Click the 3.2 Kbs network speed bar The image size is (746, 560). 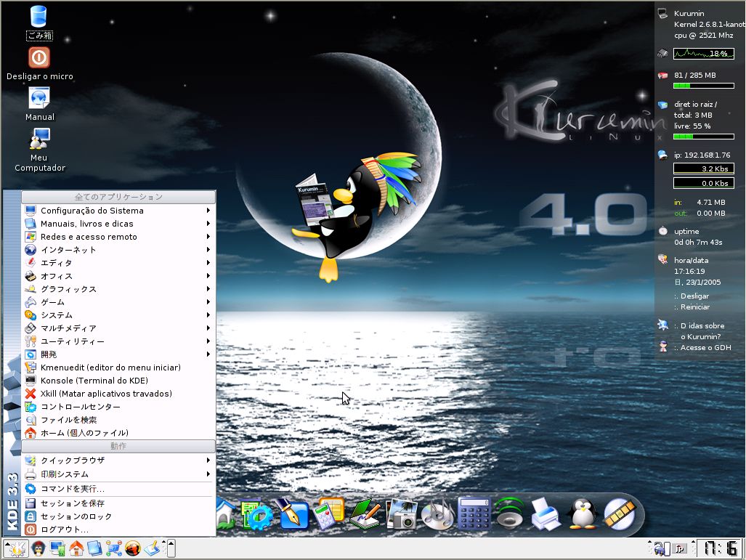[704, 169]
